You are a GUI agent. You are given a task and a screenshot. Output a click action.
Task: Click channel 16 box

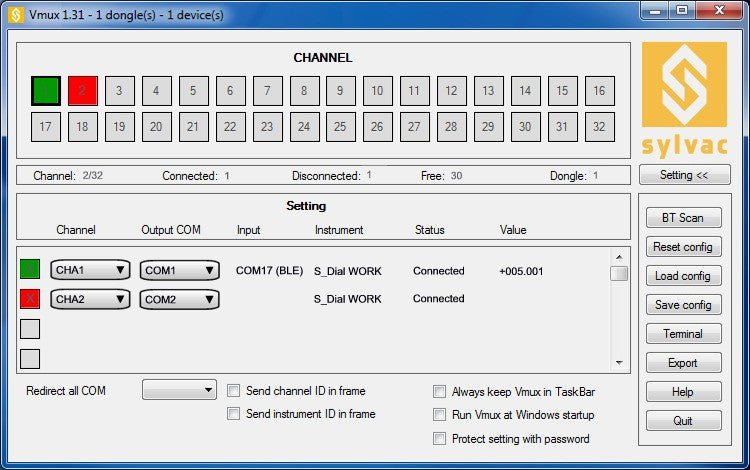click(599, 91)
